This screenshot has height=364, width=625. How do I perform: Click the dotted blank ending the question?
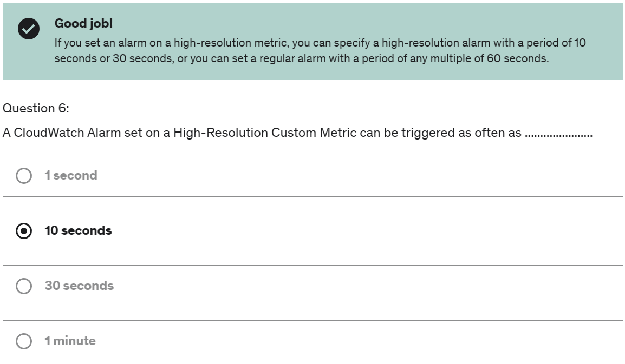pyautogui.click(x=559, y=135)
